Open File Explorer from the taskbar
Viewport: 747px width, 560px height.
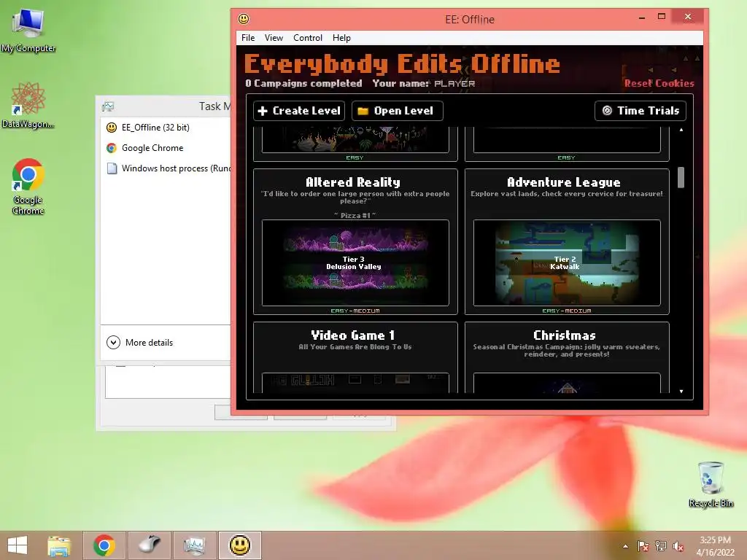[59, 545]
